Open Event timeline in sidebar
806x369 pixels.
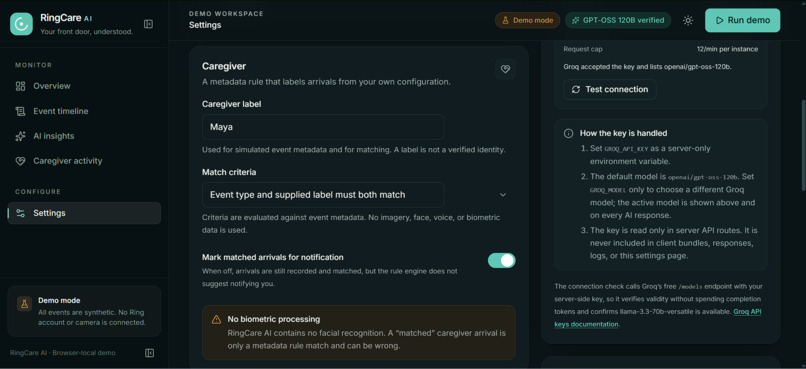[84, 111]
